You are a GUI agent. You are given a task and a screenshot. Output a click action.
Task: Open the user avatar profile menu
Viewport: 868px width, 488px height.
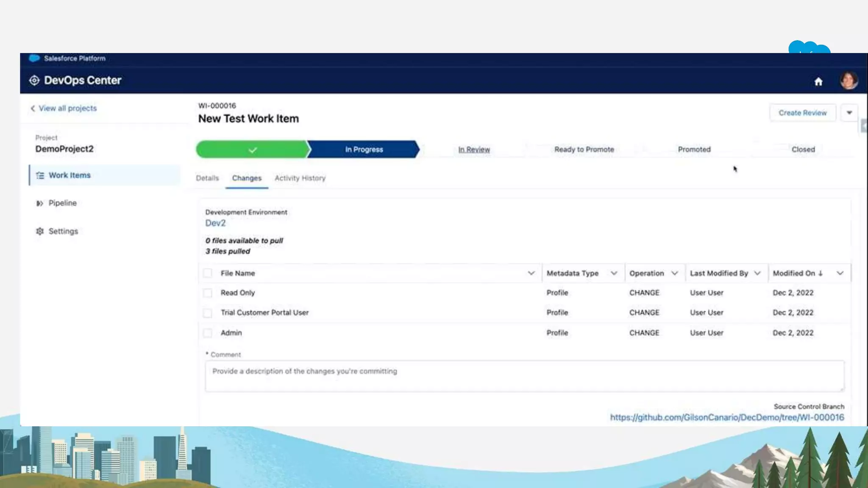[x=849, y=80]
